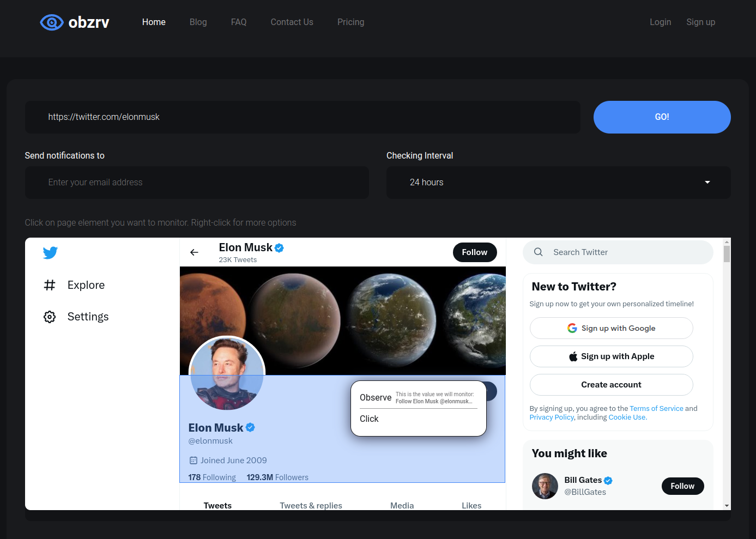756x539 pixels.
Task: Click Create account button
Action: [612, 385]
